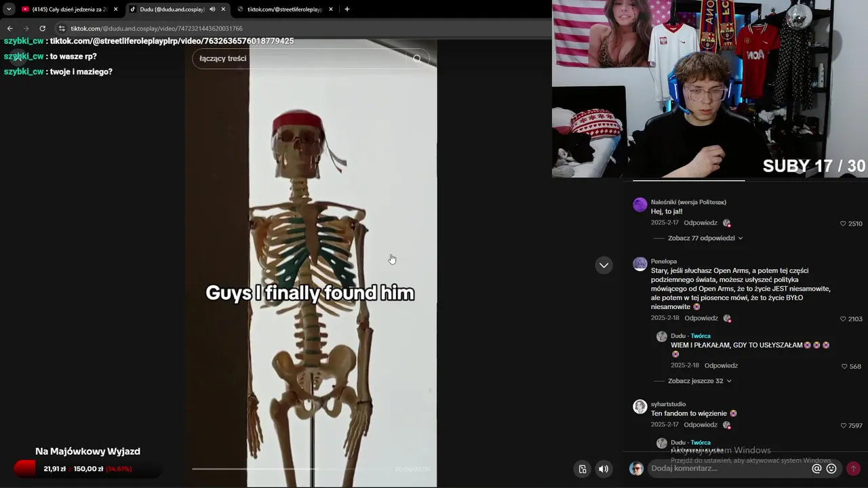868x488 pixels.
Task: Reply to Penelopa's Open Arms comment
Action: [701, 318]
